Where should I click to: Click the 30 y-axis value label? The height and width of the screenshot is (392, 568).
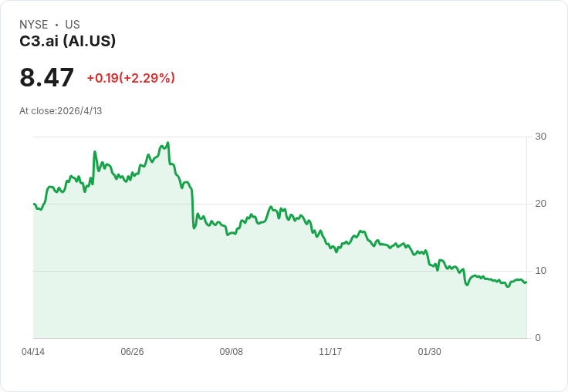541,137
